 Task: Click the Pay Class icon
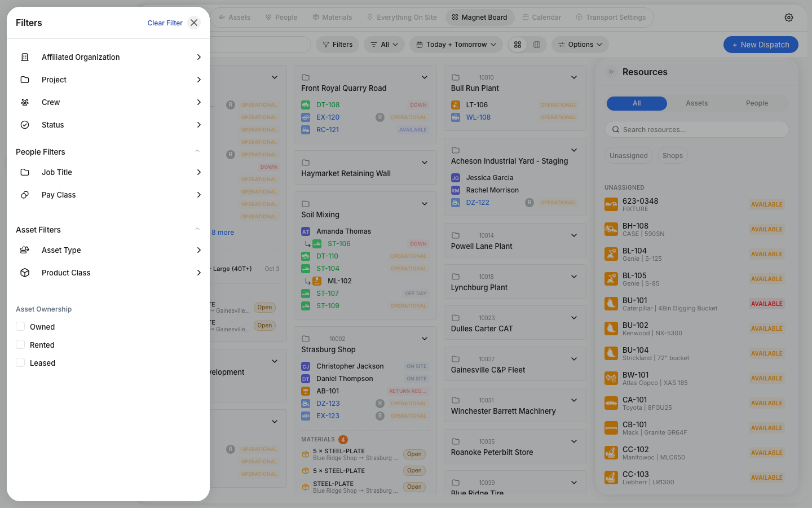pyautogui.click(x=25, y=195)
